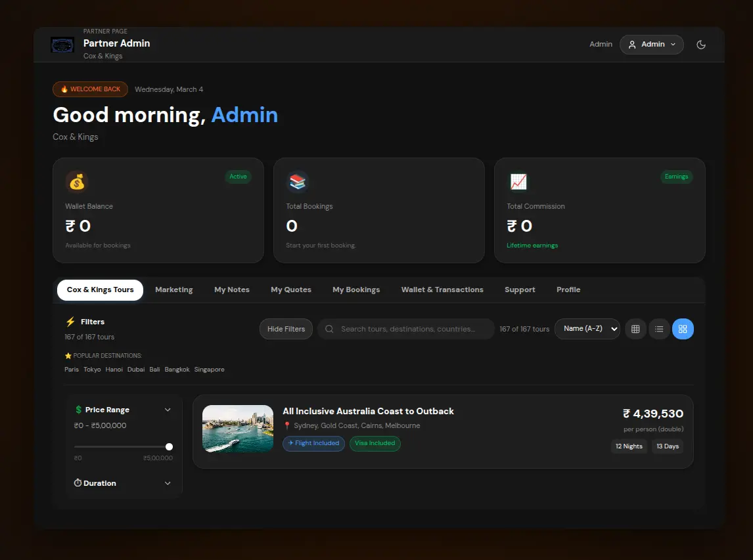Click the Flight Included tag
Image resolution: width=753 pixels, height=560 pixels.
pos(313,443)
